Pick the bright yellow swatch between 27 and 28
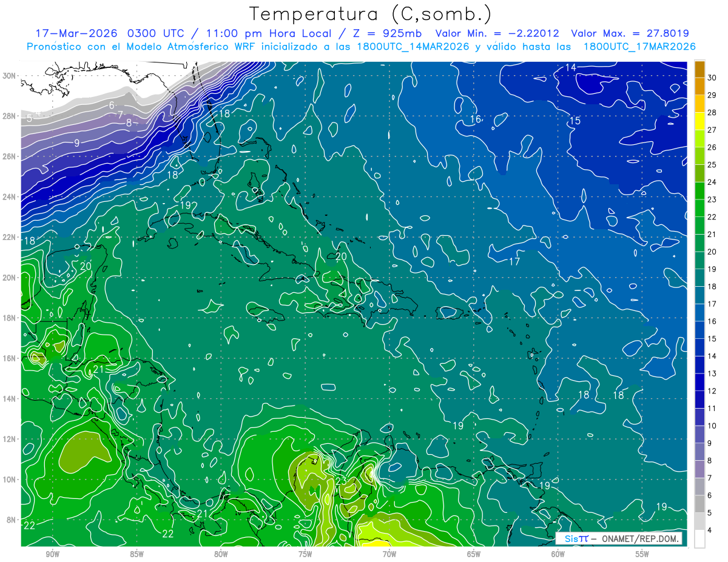728x562 pixels. pos(699,121)
